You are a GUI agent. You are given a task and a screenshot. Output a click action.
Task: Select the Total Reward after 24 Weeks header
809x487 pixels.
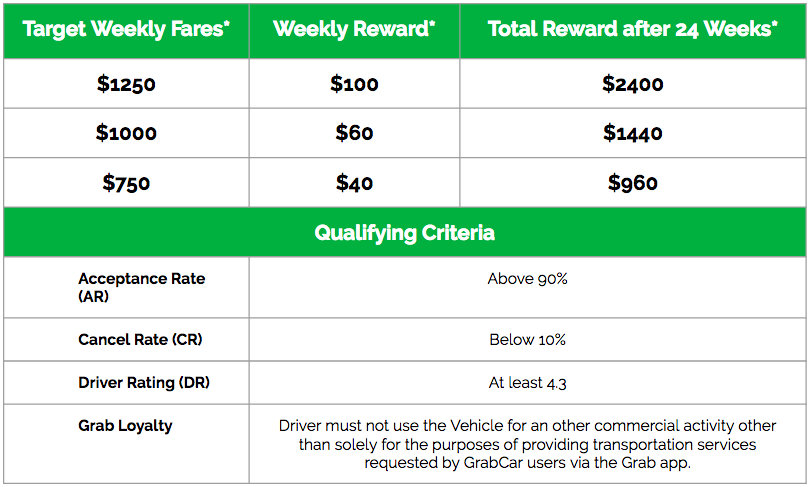632,29
